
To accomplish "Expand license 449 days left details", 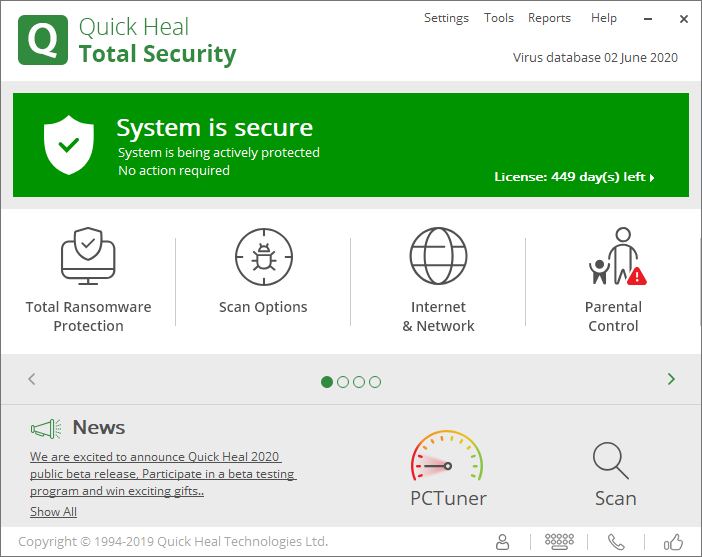I will (x=575, y=177).
